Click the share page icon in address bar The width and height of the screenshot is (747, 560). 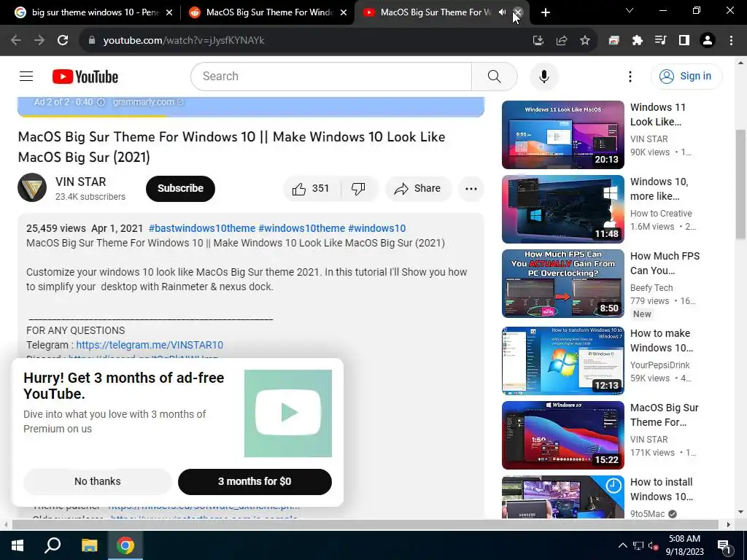point(562,41)
